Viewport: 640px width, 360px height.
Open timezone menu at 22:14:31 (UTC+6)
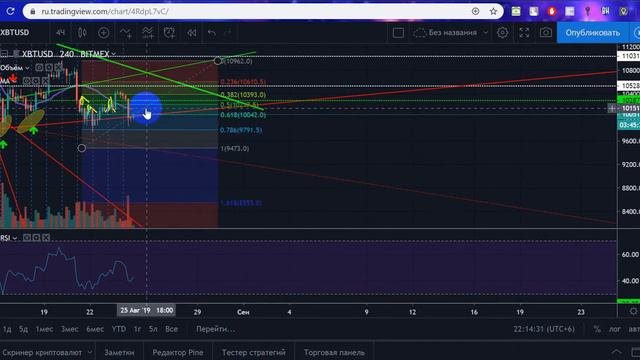point(544,329)
